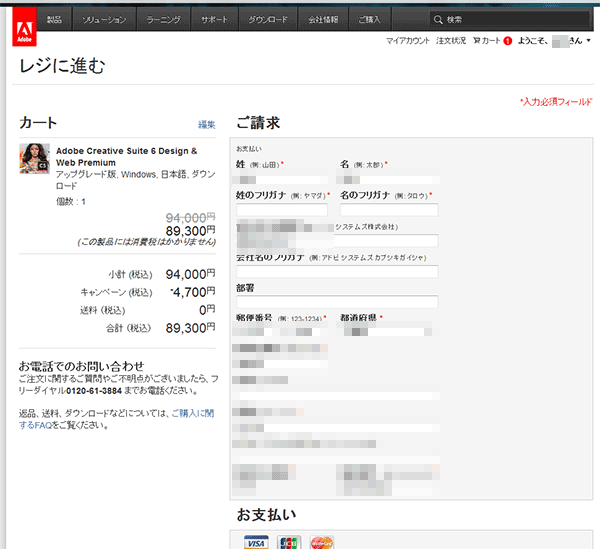Viewport: 600px width, 549px height.
Task: Click the 合計 89,300円 total amount
Action: point(191,328)
